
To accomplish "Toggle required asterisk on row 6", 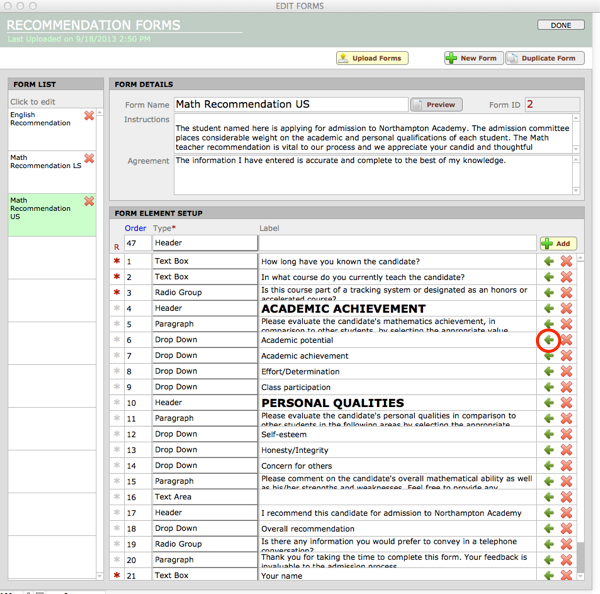I will (x=117, y=340).
